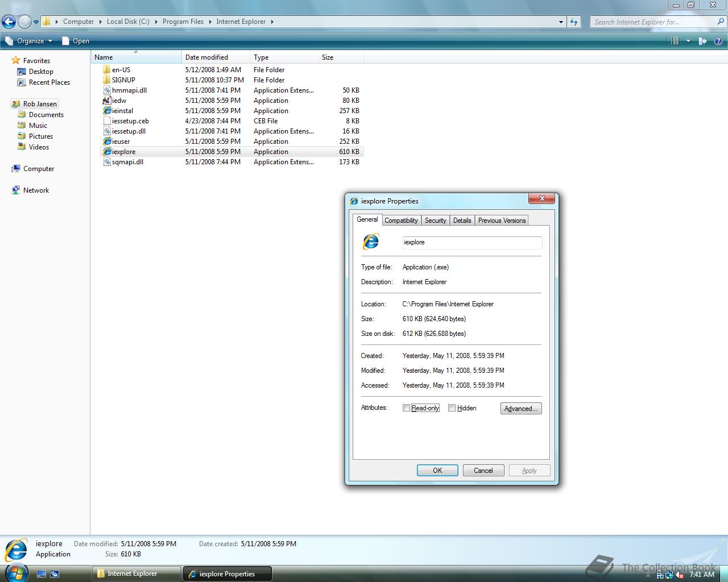
Task: Click the iexplore filename text field
Action: pos(472,243)
